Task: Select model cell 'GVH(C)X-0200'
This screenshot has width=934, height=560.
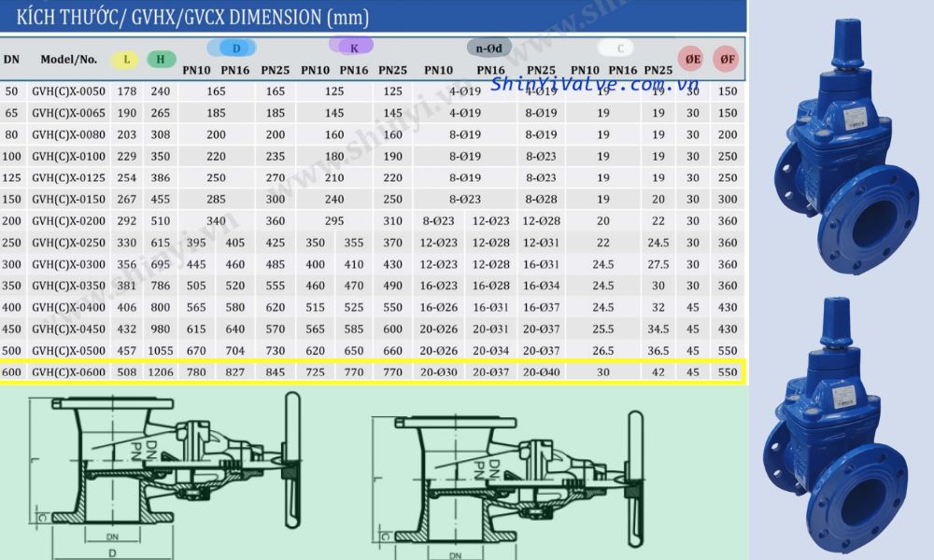Action: pyautogui.click(x=68, y=221)
